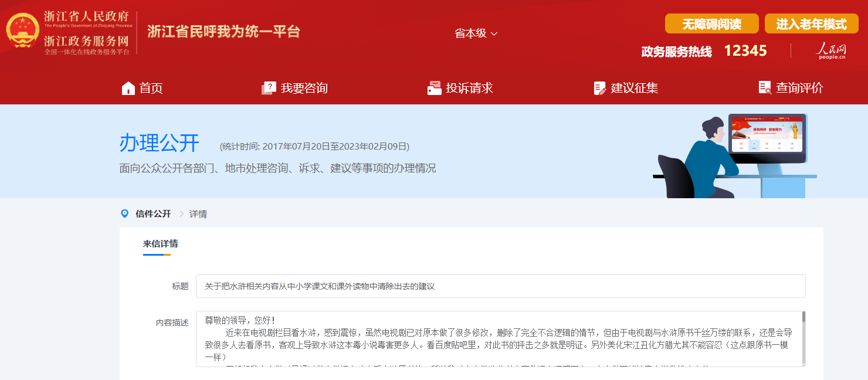Click the blue location pin icon
The width and height of the screenshot is (868, 380).
click(x=124, y=213)
